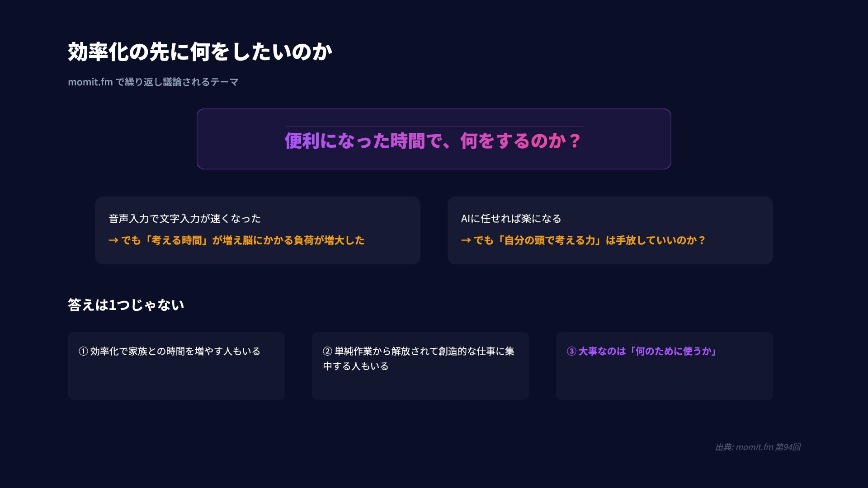
Task: Click the slide title 効率化の先に何をしたいのか
Action: click(200, 52)
